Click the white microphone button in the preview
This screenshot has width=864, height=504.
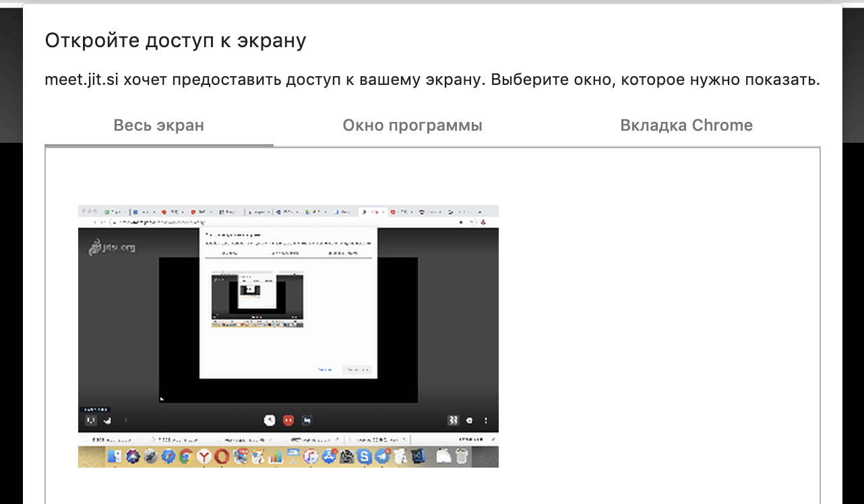(270, 420)
